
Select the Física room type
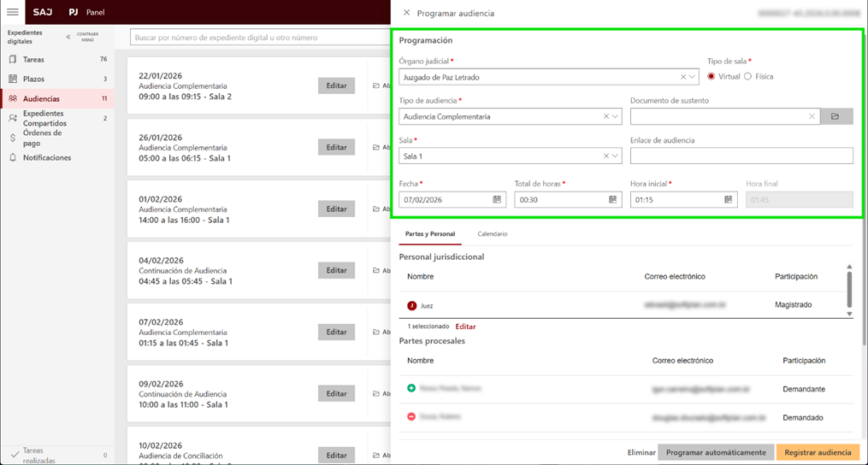[x=748, y=76]
